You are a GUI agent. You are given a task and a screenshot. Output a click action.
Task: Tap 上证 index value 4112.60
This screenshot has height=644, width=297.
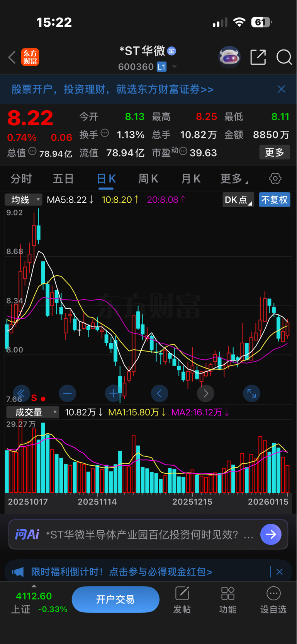tap(34, 596)
